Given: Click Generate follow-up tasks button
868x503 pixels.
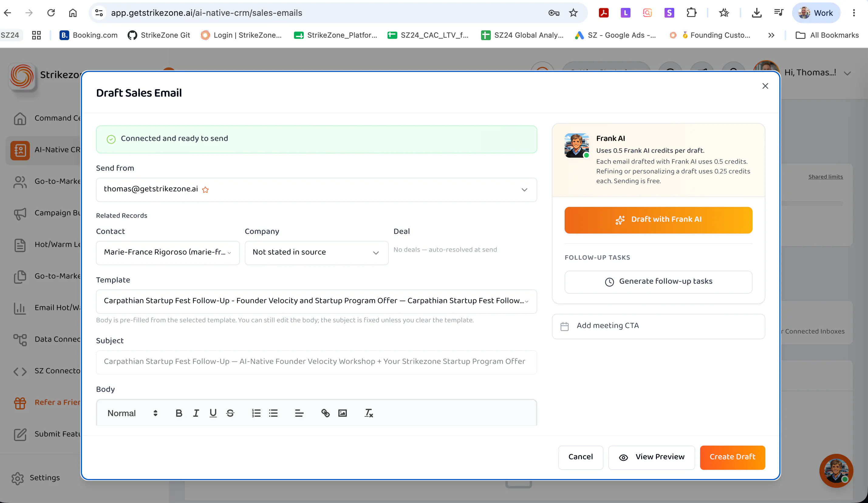Looking at the screenshot, I should (x=658, y=282).
